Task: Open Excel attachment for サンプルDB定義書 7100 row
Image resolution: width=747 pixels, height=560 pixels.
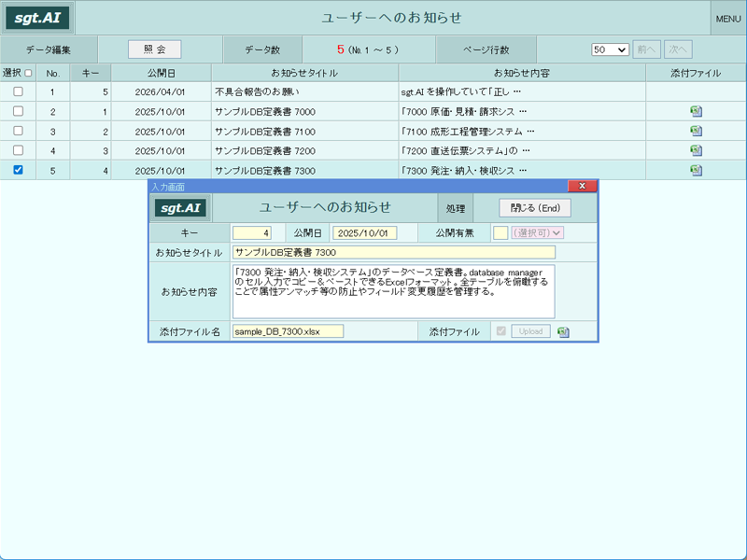Action: click(x=696, y=131)
